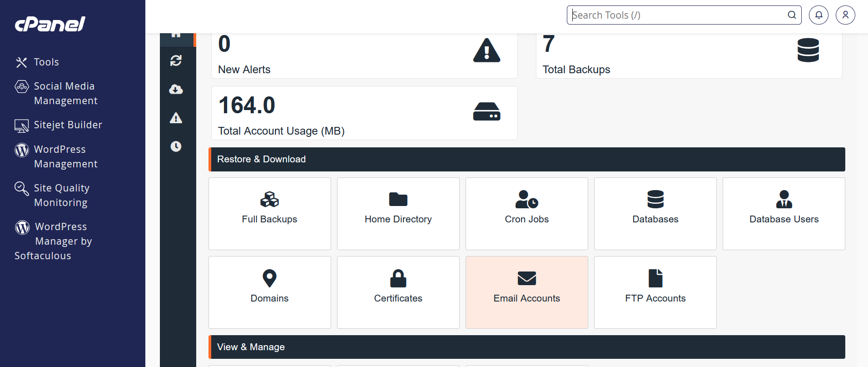The height and width of the screenshot is (367, 868).
Task: Open Site Quality Monitoring
Action: coord(61,195)
